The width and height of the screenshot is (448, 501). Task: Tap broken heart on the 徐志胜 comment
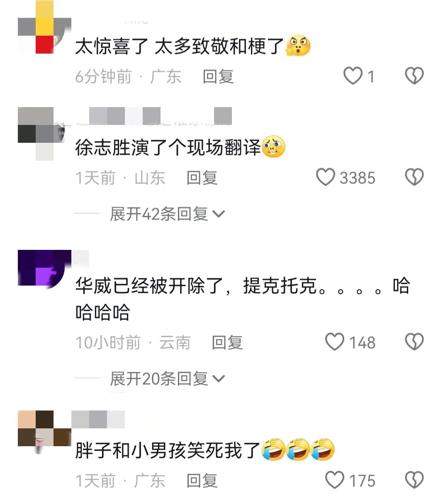(x=414, y=177)
